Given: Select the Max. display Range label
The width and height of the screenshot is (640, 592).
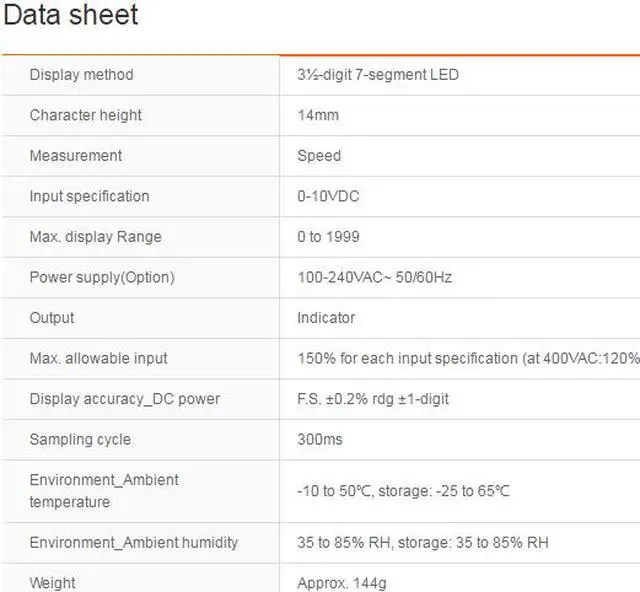Looking at the screenshot, I should click(x=95, y=237).
